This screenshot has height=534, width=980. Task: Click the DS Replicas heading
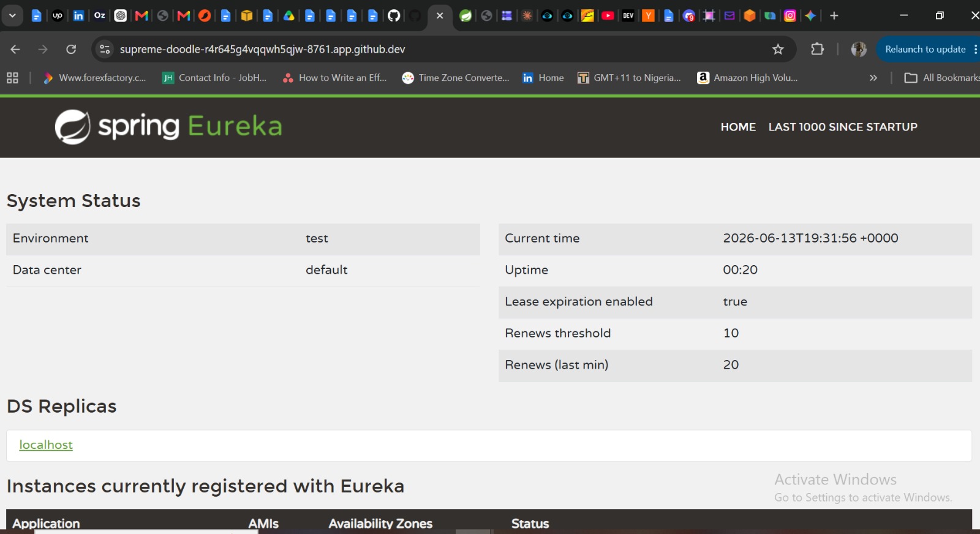click(x=61, y=407)
